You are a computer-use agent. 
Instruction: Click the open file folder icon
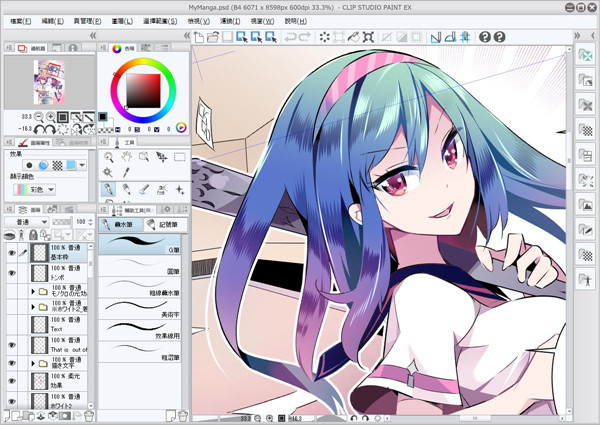point(213,37)
